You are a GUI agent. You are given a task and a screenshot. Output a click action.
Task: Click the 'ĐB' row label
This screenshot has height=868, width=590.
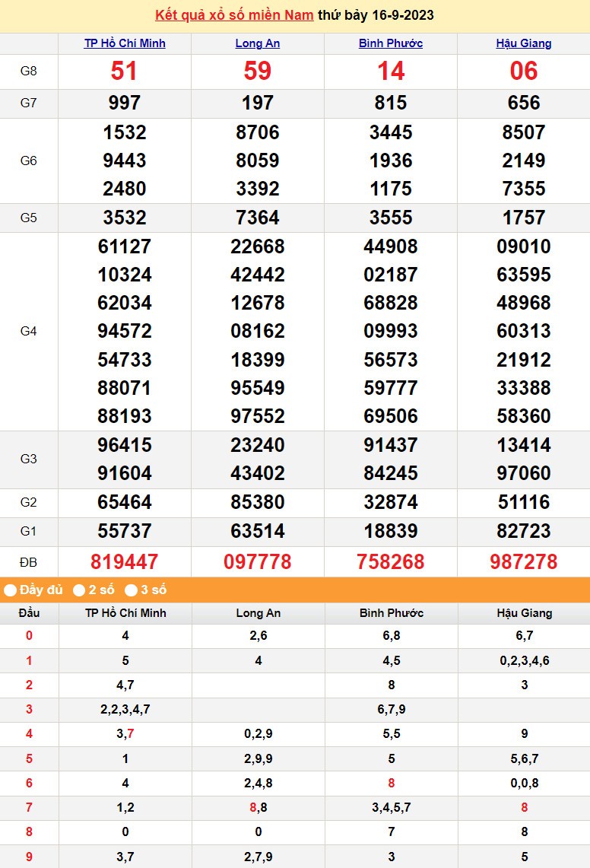coord(29,562)
